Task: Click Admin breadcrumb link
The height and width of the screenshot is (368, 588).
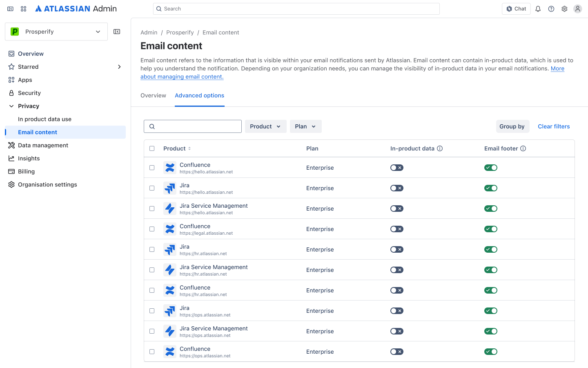Action: (149, 32)
